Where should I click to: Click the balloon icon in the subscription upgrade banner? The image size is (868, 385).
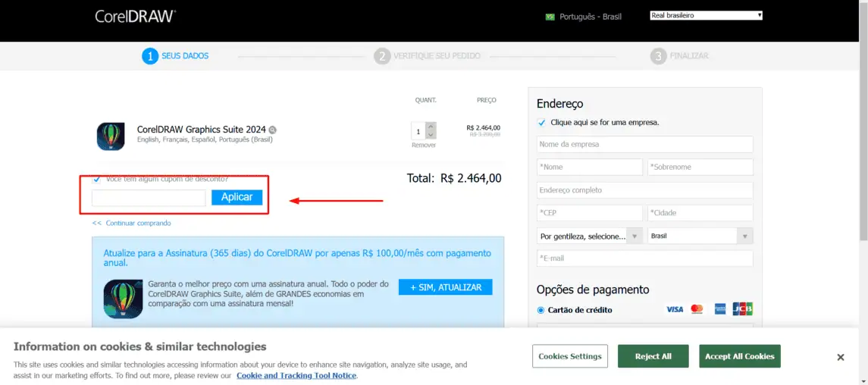123,299
